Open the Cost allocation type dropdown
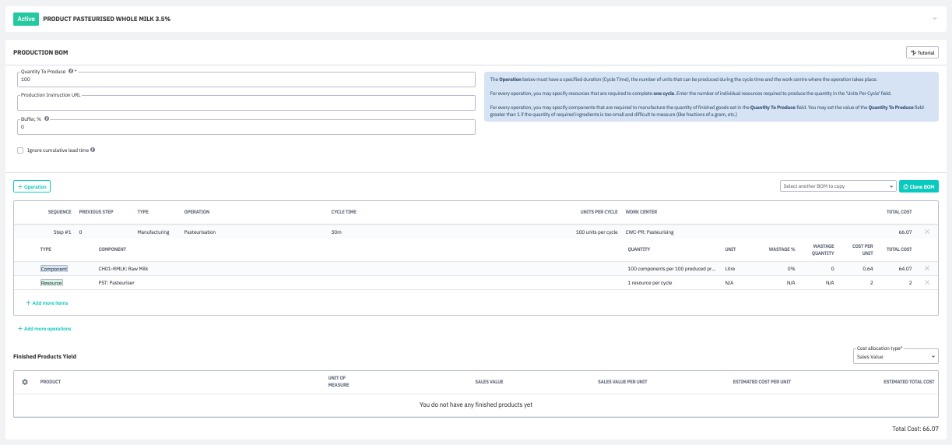 tap(895, 356)
